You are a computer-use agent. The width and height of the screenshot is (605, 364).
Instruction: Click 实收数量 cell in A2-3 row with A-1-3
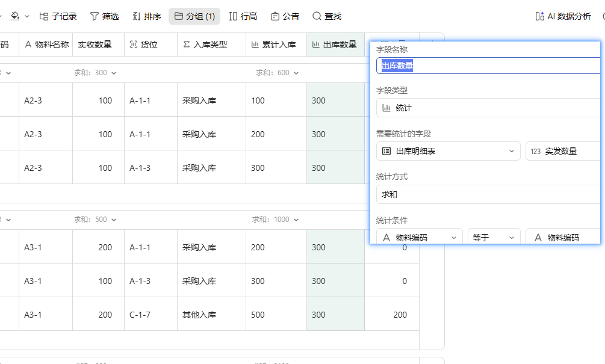click(98, 167)
